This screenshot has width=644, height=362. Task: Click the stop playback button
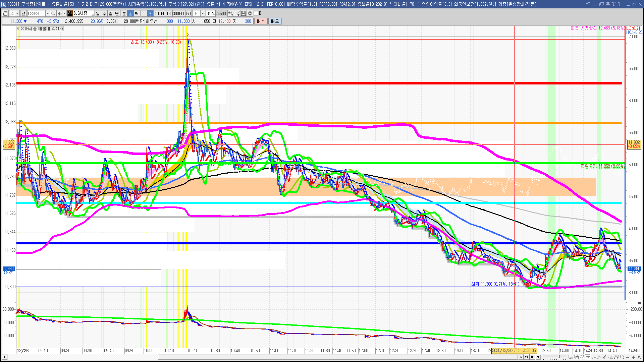(x=532, y=357)
